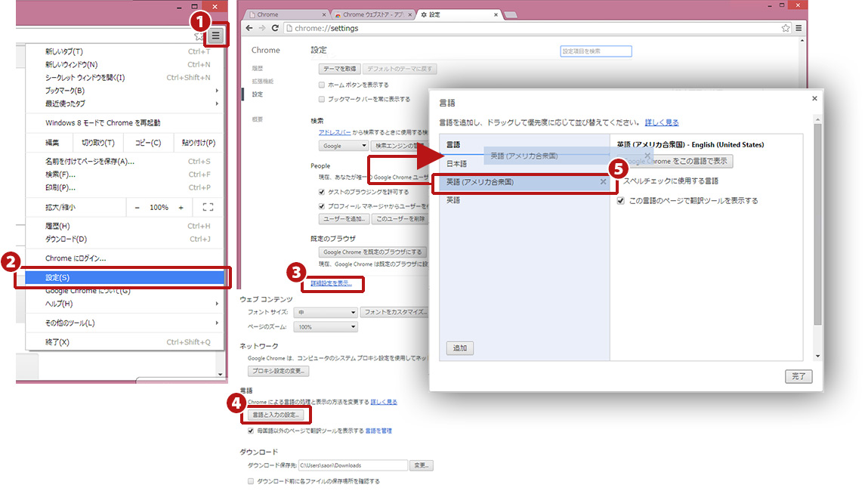Switch to the Chrome ウェブストア tab
Viewport: 868px width, 491px height.
click(x=372, y=14)
